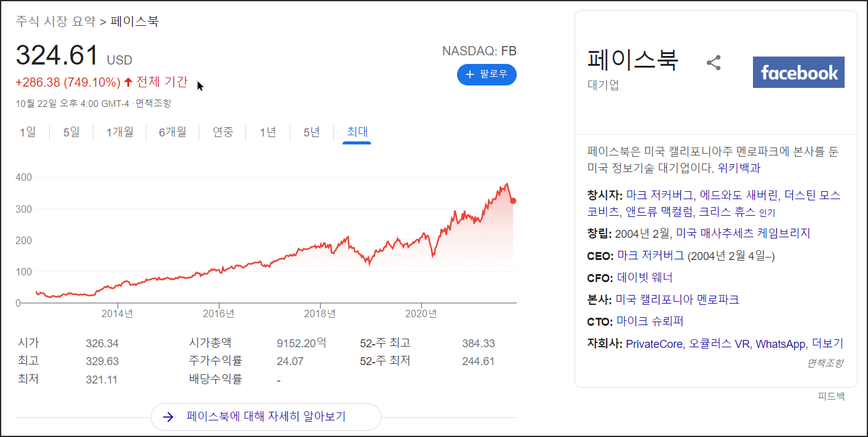Select the 6개월 time range tab

tap(173, 132)
